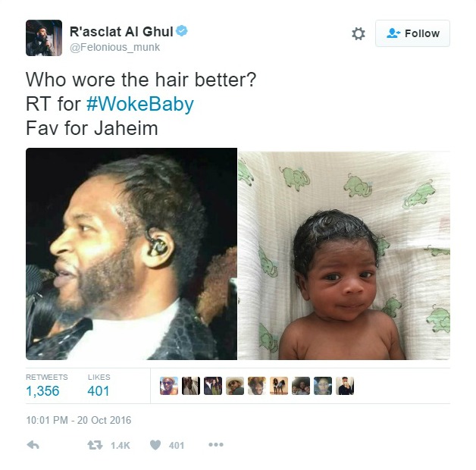View the 1,356 retweets count

[42, 391]
